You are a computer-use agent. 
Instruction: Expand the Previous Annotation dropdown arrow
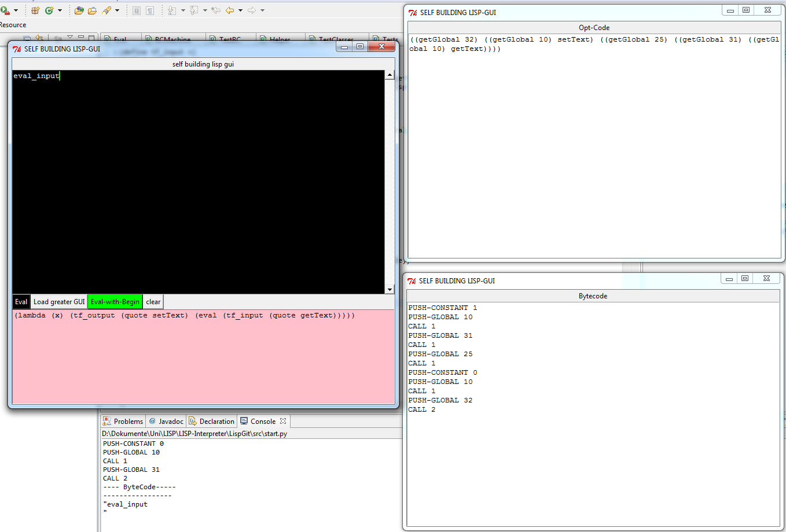click(x=205, y=10)
